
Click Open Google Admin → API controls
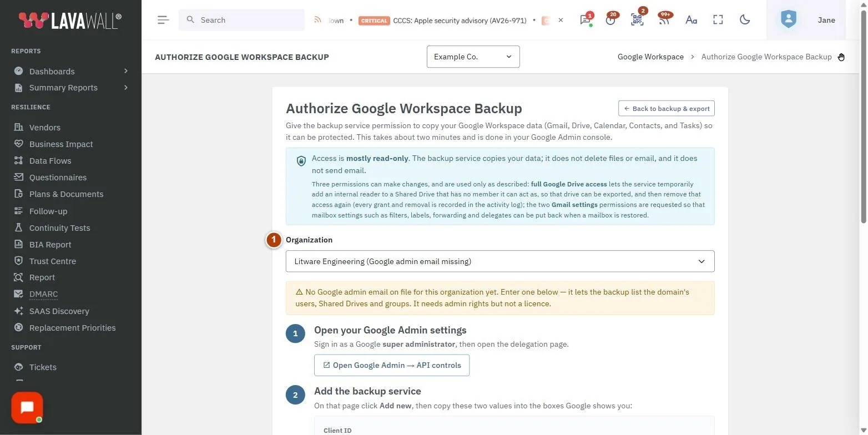point(392,365)
